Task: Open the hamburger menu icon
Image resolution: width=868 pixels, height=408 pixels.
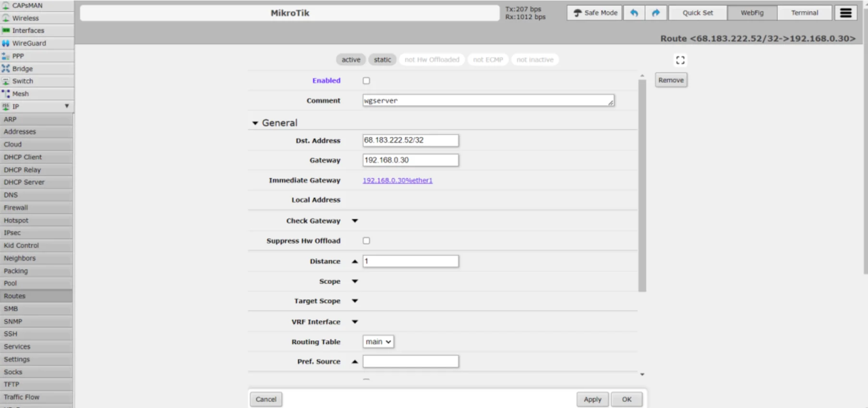Action: pos(845,13)
